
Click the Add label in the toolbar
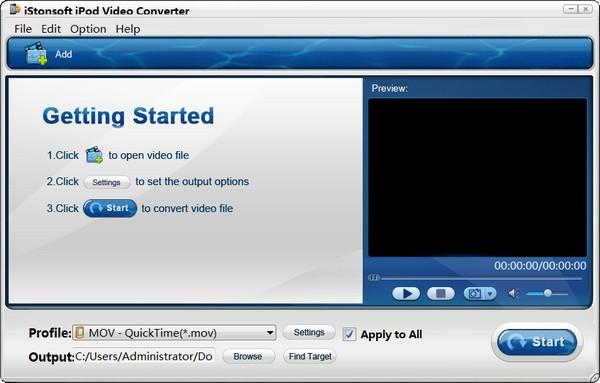pyautogui.click(x=63, y=54)
